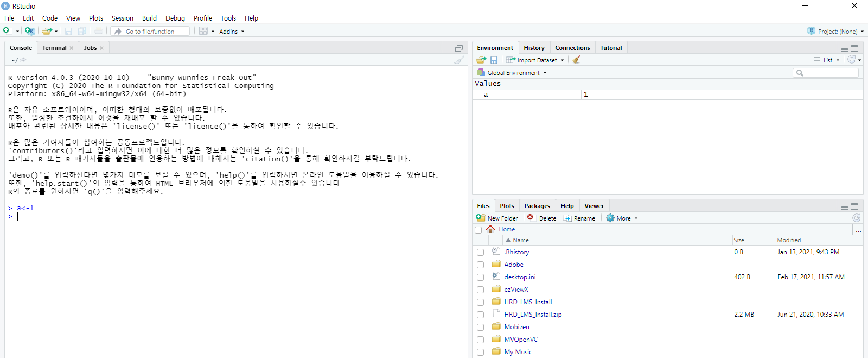The width and height of the screenshot is (868, 358).
Task: Maximize the Environment pane
Action: 854,48
